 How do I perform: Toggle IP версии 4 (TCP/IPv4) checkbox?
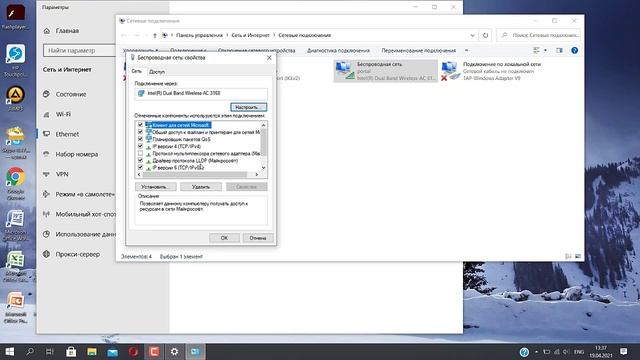140,146
